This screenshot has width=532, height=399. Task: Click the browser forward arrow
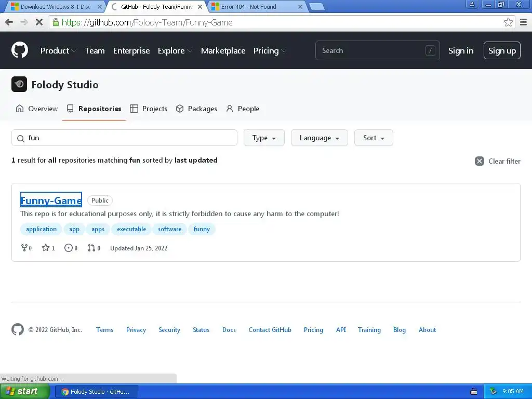24,22
